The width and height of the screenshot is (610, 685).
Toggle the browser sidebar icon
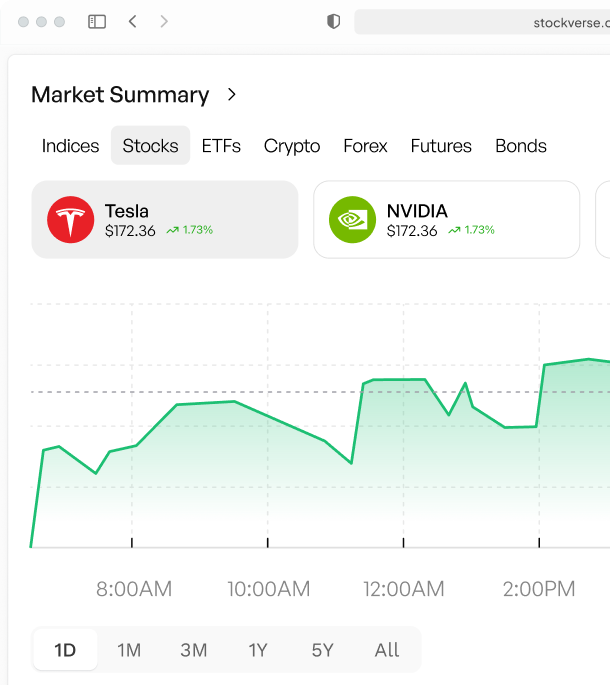[x=97, y=21]
